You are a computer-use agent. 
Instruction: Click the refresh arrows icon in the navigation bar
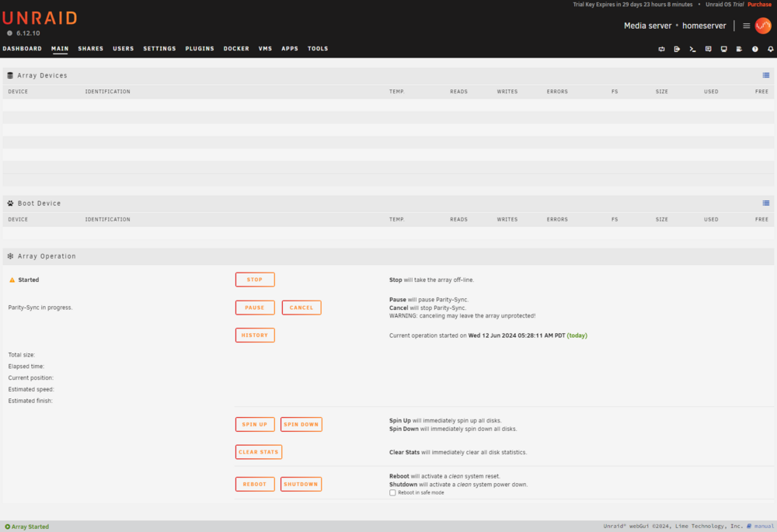[661, 49]
